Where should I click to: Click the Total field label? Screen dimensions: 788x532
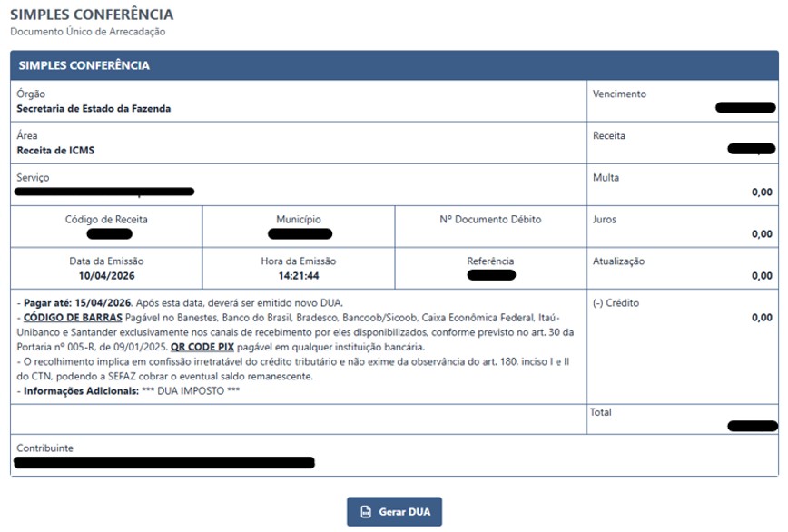[x=600, y=412]
